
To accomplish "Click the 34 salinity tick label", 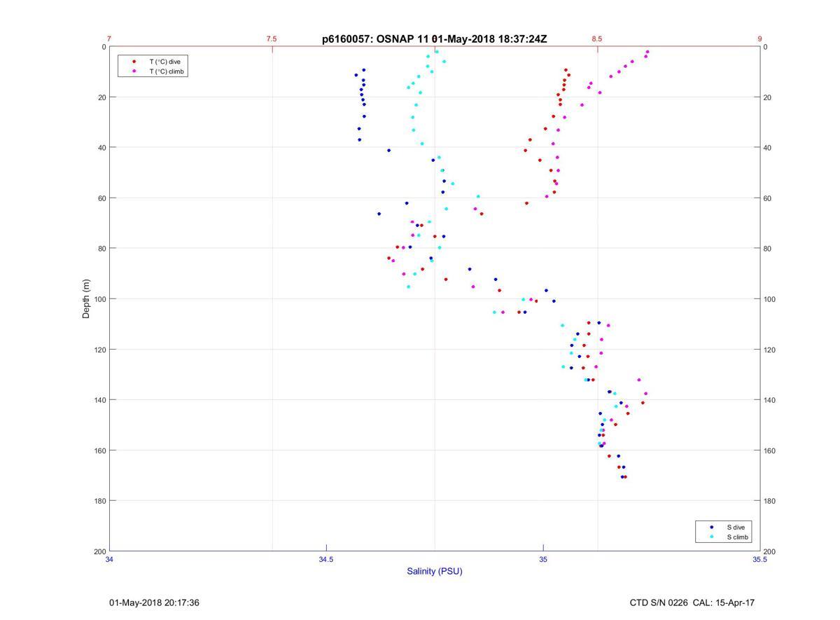I will pyautogui.click(x=109, y=559).
